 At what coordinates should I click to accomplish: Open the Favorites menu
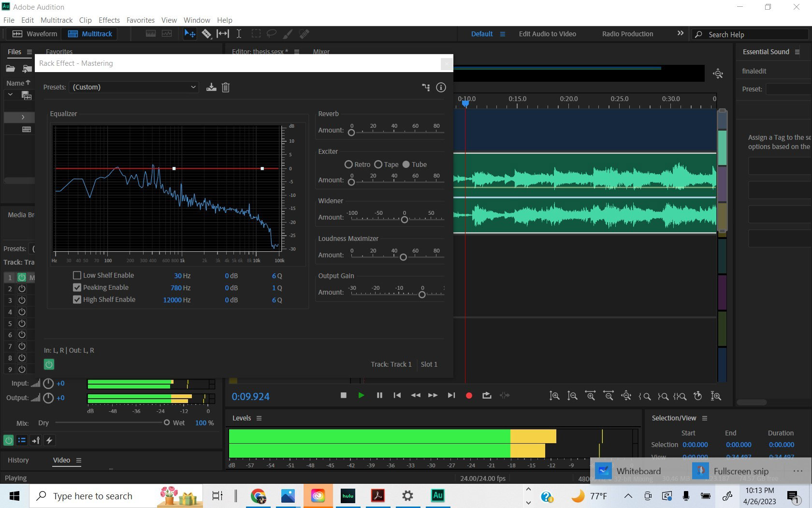141,20
